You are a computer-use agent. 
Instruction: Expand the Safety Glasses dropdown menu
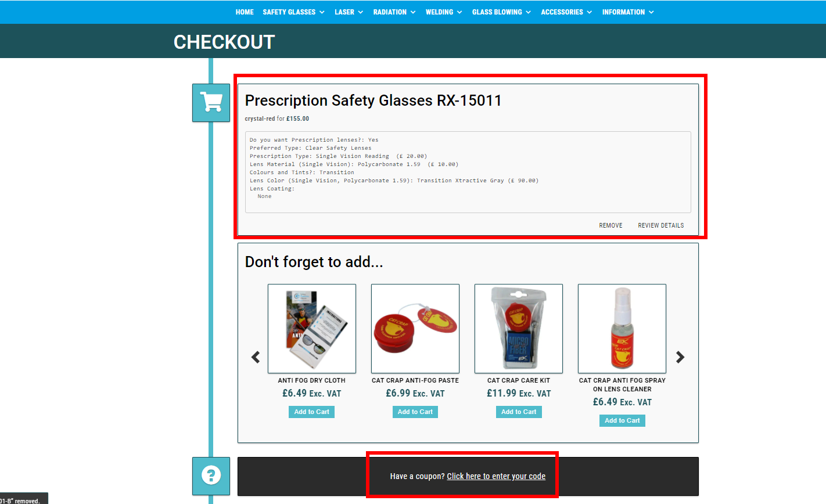(293, 12)
